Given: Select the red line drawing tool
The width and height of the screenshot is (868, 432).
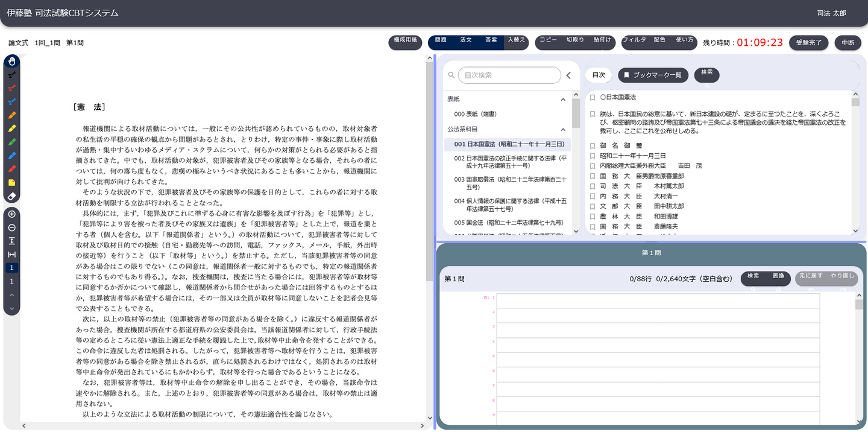Looking at the screenshot, I should [11, 88].
